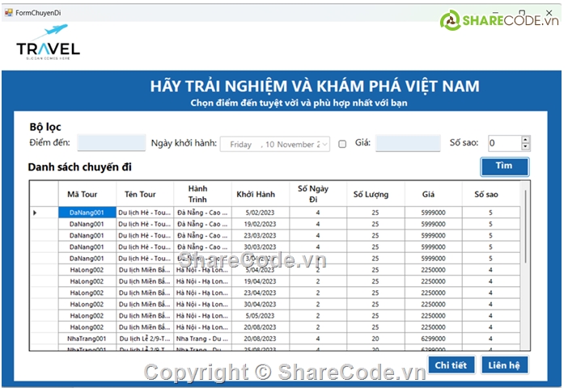Increase the Số sao value with up arrow

point(525,140)
